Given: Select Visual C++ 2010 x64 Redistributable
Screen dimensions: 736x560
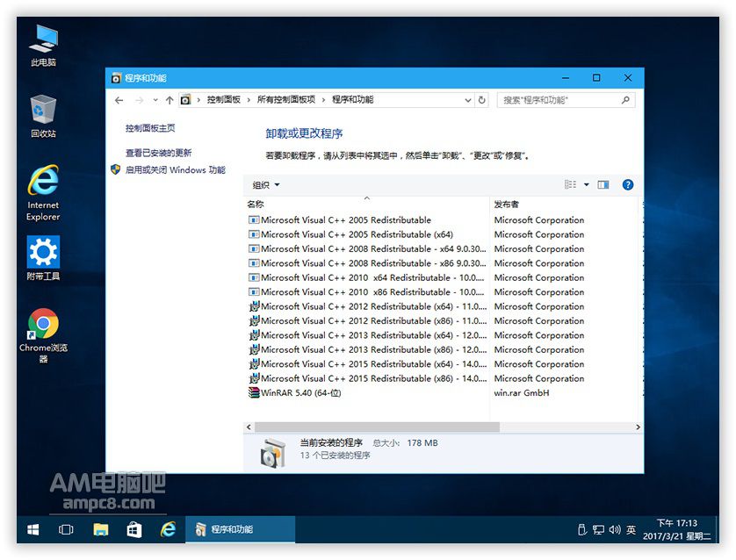Looking at the screenshot, I should (367, 277).
